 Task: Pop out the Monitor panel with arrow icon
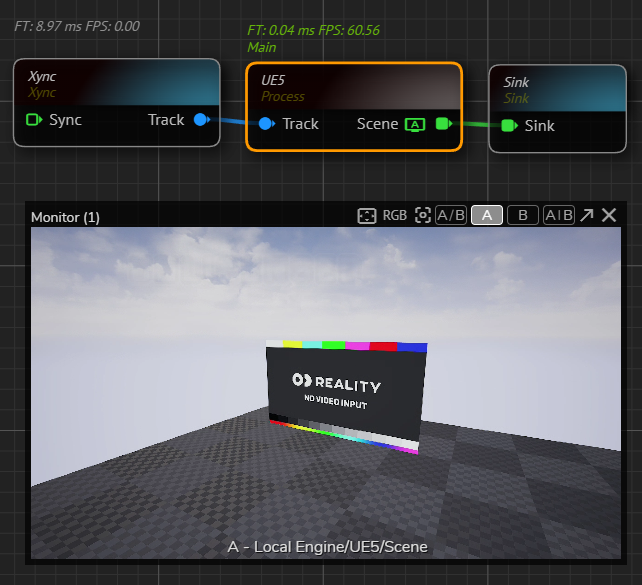[587, 215]
